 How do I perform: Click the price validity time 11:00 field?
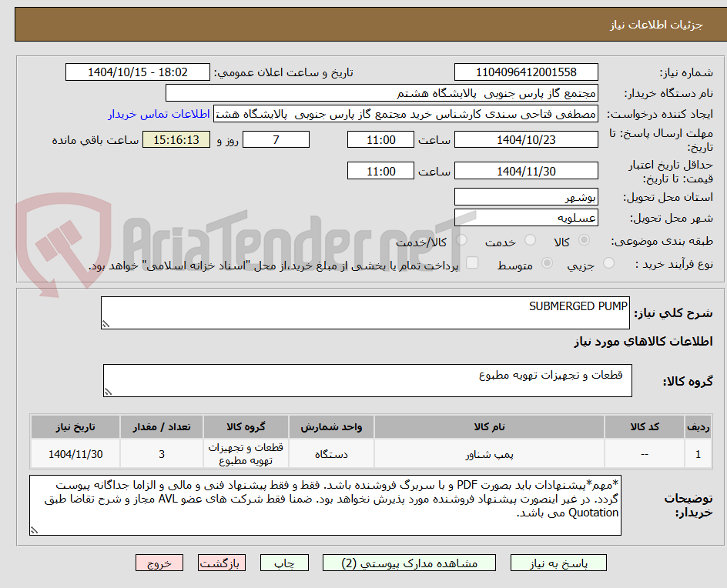380,171
